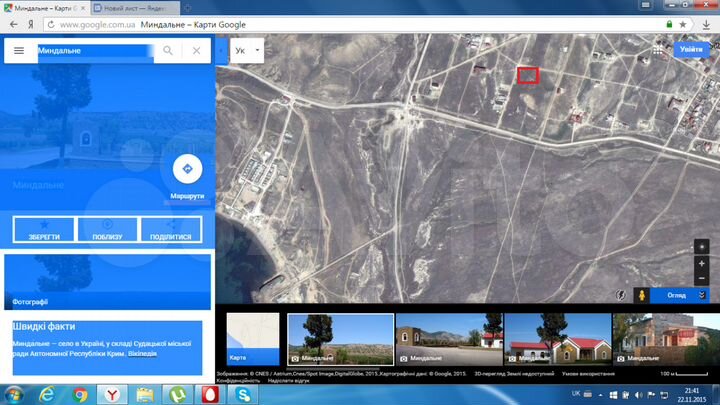
Task: Collapse the Огляд imagery strip chevron
Action: (x=702, y=295)
